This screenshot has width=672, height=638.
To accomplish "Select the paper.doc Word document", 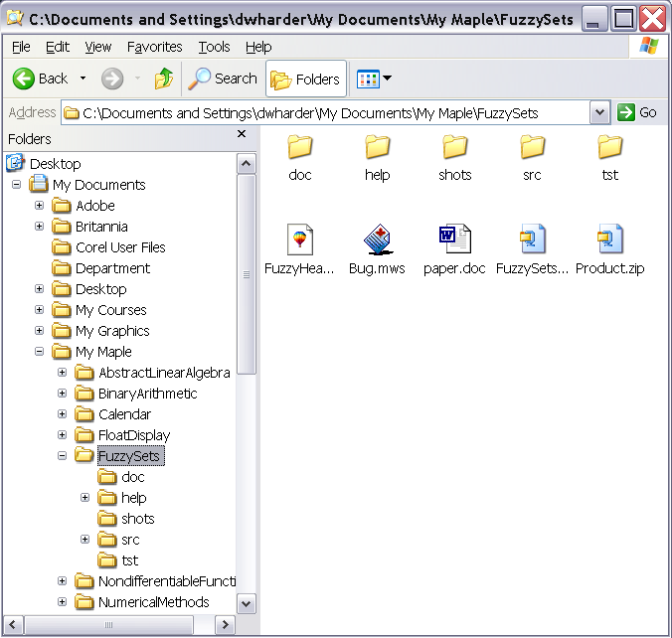I will [454, 240].
